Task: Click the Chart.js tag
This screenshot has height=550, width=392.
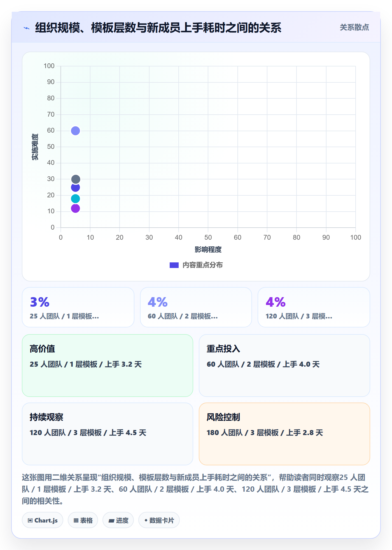Action: [x=43, y=520]
